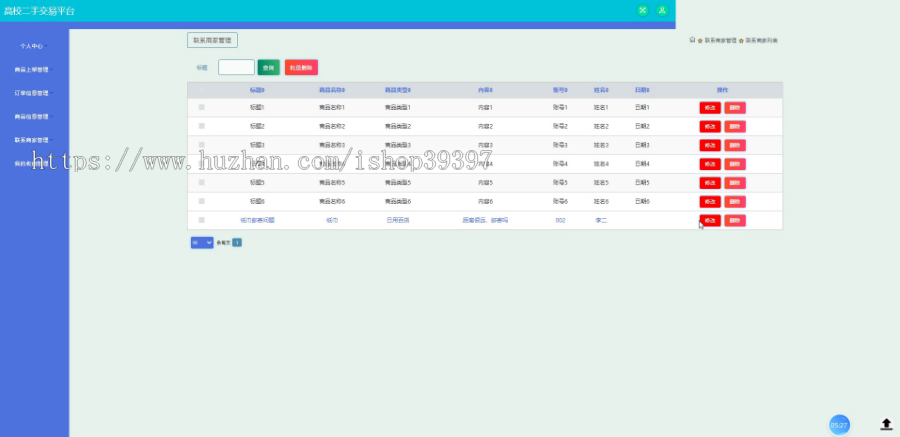Open the user profile icon in header
Viewport: 900px width, 437px height.
click(662, 10)
